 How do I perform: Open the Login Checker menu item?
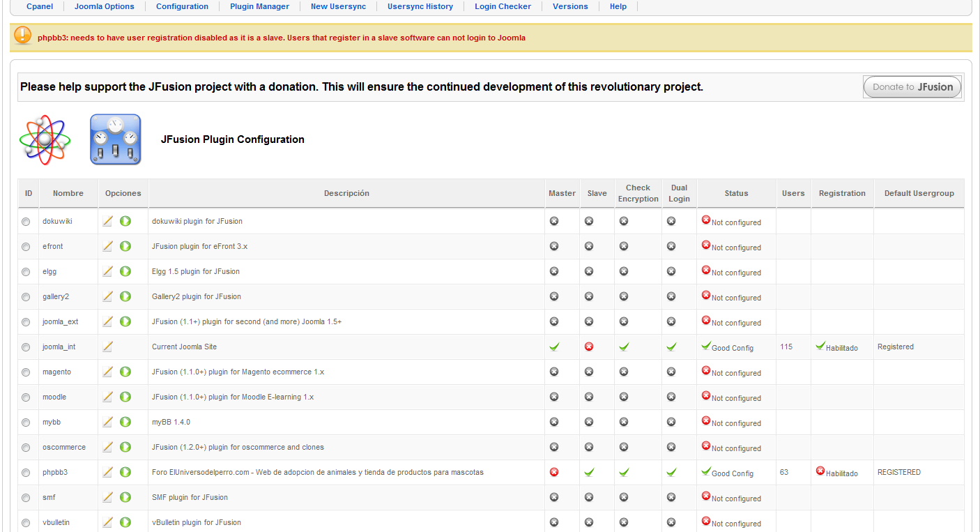click(503, 6)
